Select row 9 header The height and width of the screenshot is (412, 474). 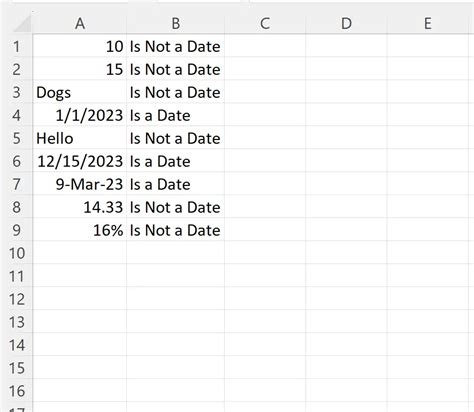17,230
